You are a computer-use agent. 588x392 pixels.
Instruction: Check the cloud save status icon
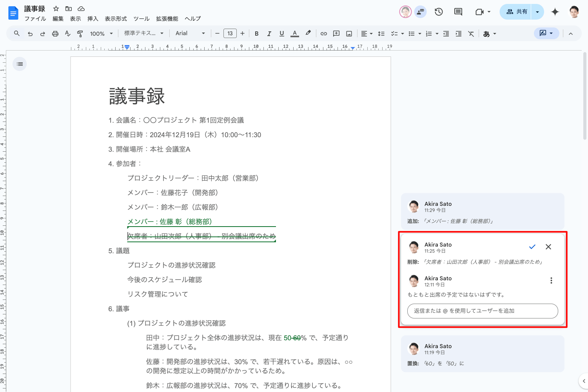[x=81, y=9]
